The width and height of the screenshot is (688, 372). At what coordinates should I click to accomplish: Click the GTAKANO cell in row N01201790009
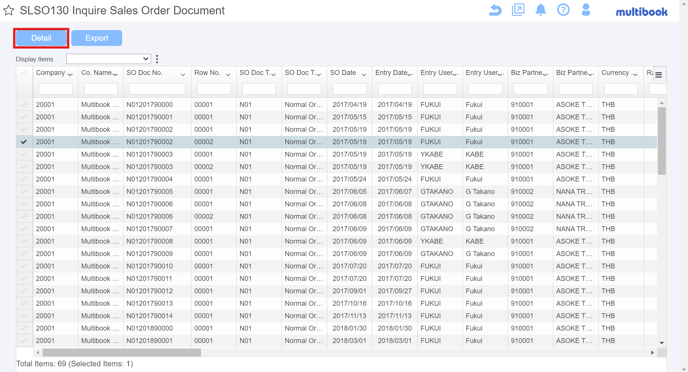click(x=437, y=254)
